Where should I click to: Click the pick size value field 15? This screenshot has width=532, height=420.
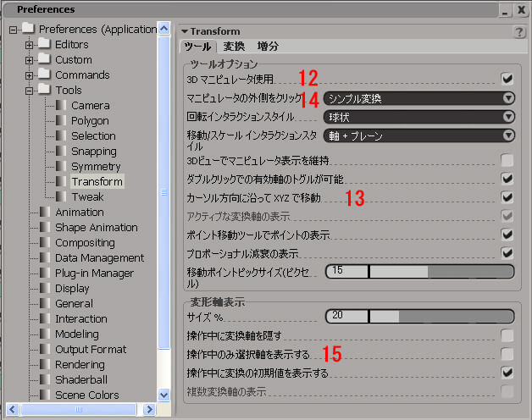(x=346, y=272)
